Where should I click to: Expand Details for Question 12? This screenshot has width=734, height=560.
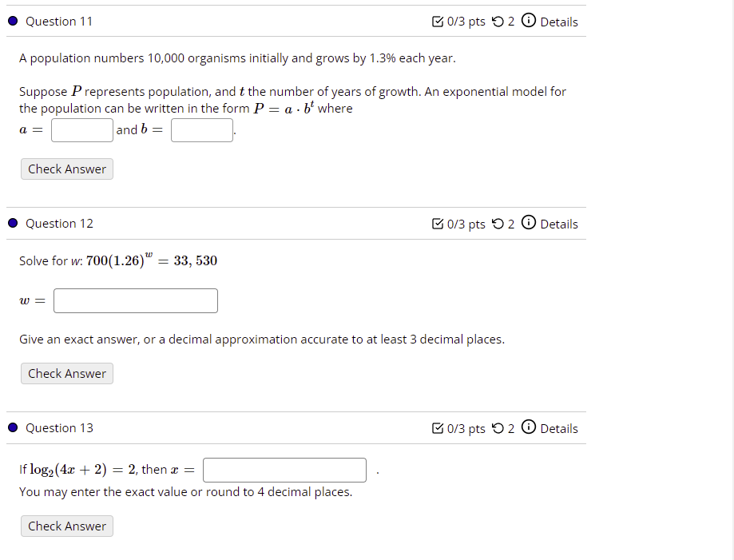pos(559,224)
